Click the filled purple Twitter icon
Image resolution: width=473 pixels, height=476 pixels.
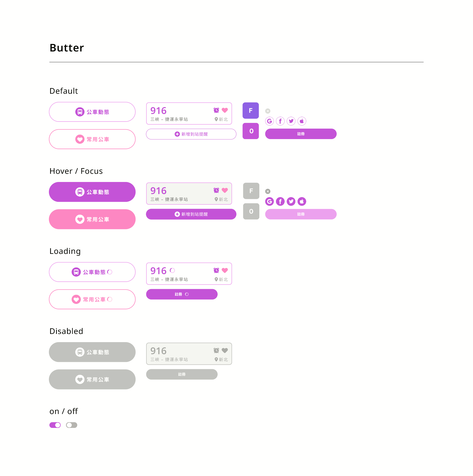click(291, 202)
